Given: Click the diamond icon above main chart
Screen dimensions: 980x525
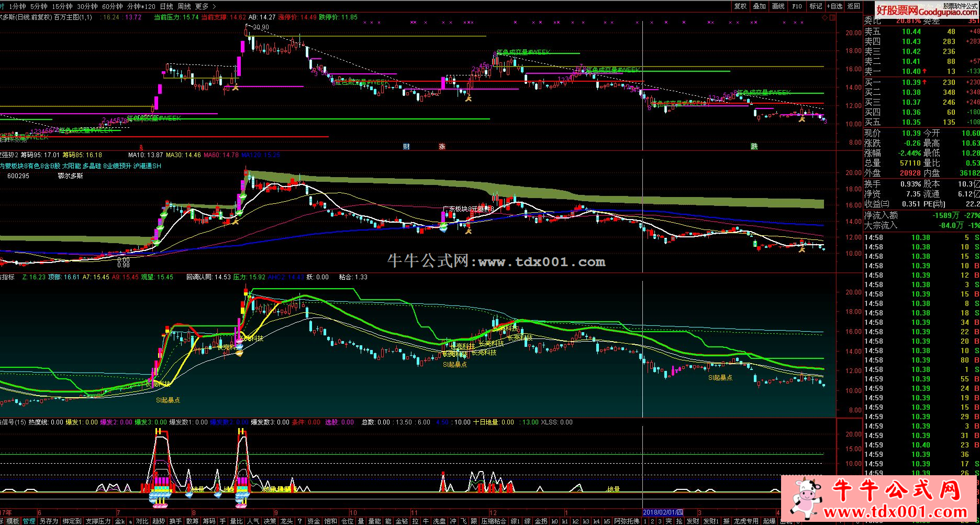Looking at the screenshot, I should 825,17.
